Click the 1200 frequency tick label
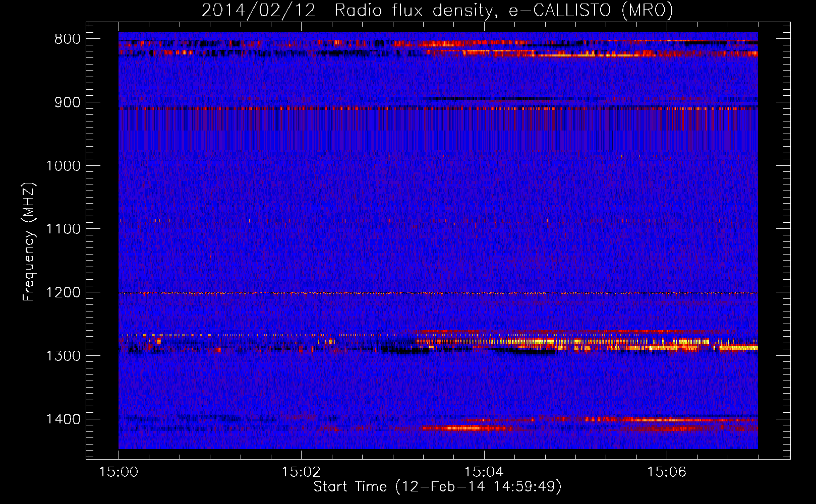The image size is (816, 504). [64, 293]
